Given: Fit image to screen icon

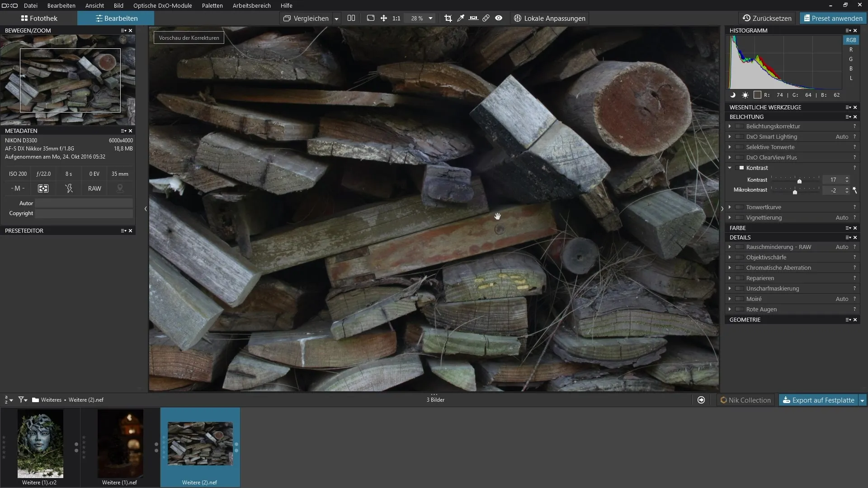Looking at the screenshot, I should click(x=371, y=18).
